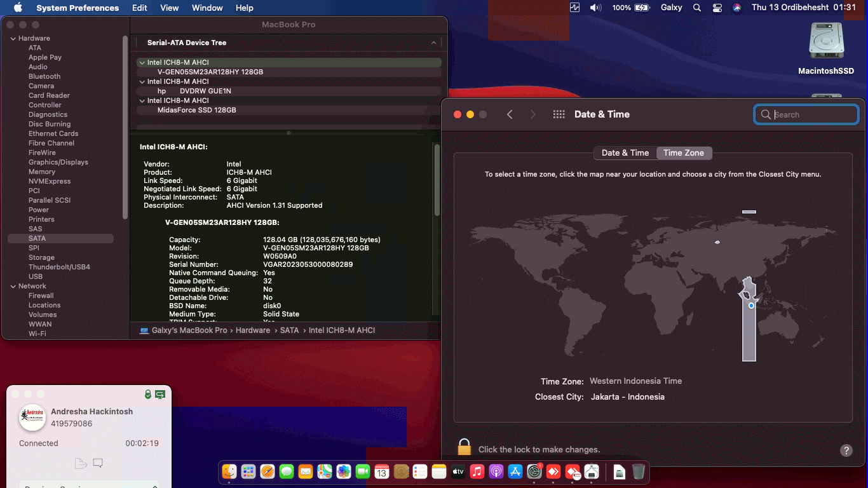
Task: Collapse the Intel ICH8-M AHCI row above V-GEN05SM23AR128HY
Action: point(142,62)
